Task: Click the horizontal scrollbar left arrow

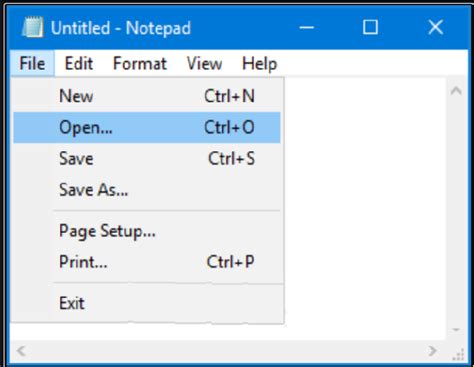Action: click(x=21, y=351)
